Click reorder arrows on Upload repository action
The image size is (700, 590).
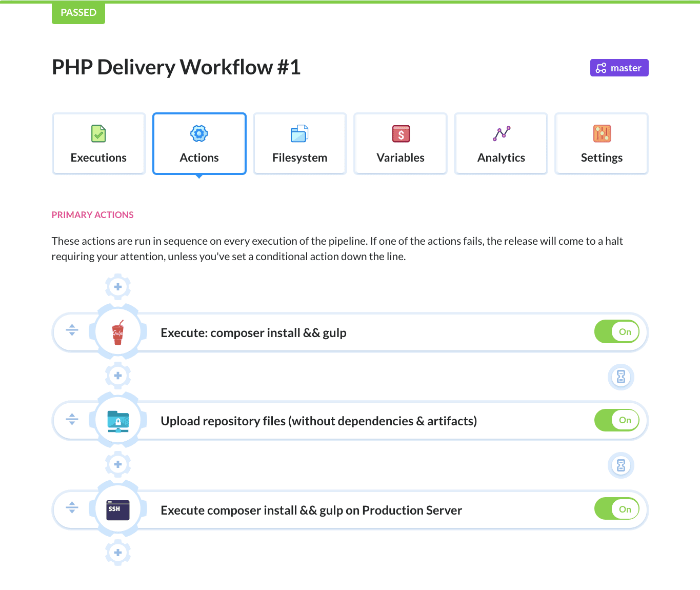tap(72, 419)
